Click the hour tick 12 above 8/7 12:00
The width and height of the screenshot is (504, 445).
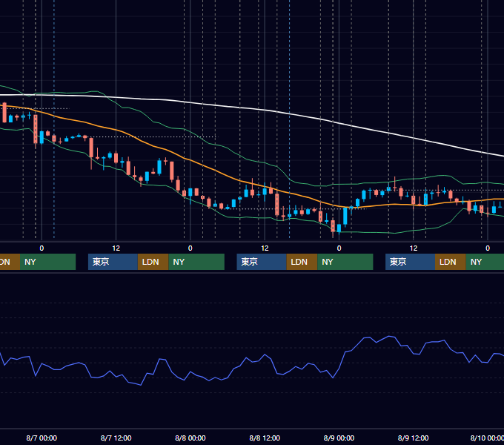[116, 248]
